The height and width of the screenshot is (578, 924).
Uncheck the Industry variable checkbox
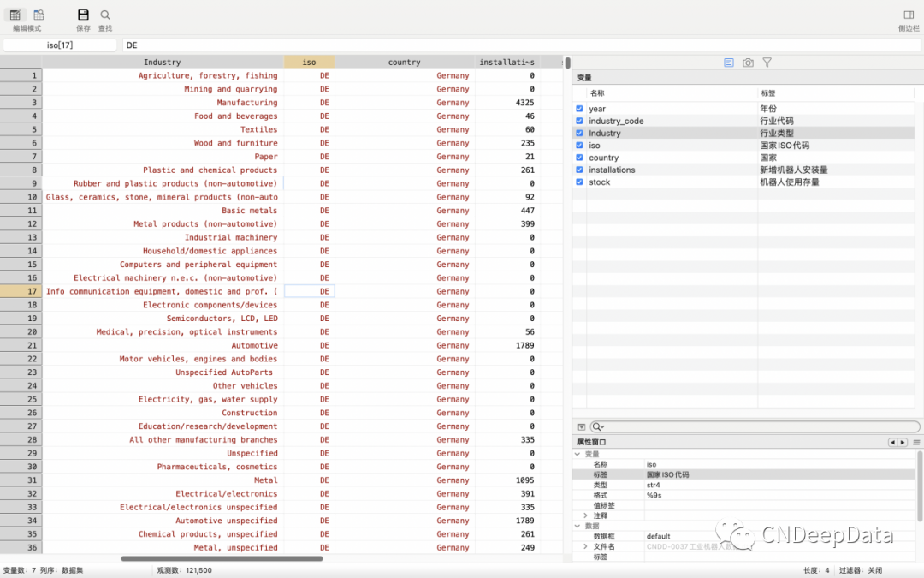(579, 134)
